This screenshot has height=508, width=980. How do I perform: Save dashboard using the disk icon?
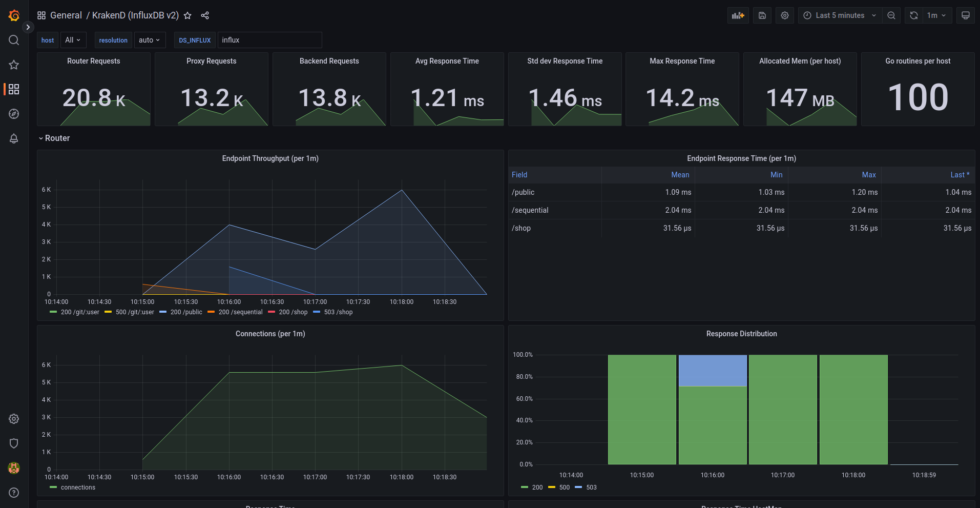(762, 15)
